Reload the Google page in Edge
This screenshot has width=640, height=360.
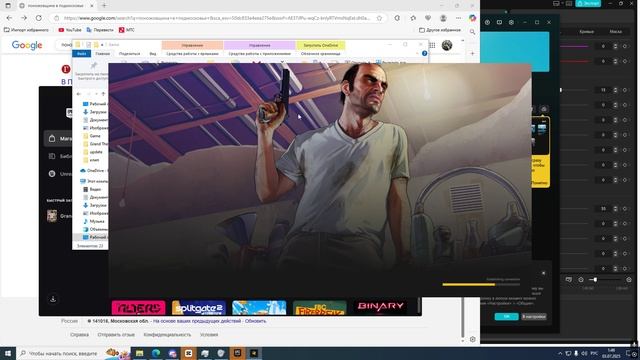click(39, 18)
